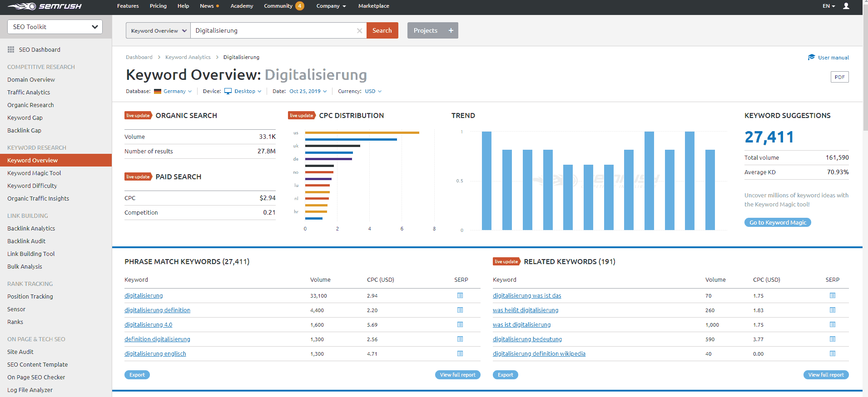Open the Help menu item
Screen dimensions: 868x397
pos(183,6)
